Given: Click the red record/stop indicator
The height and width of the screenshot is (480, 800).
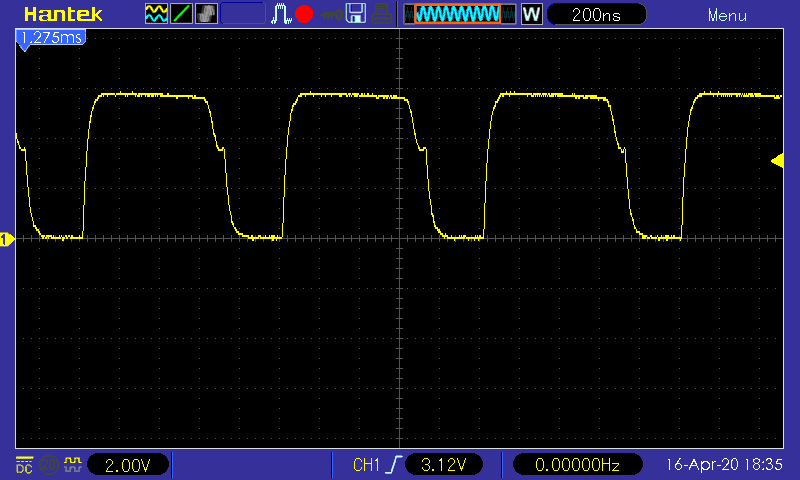Looking at the screenshot, I should (304, 14).
